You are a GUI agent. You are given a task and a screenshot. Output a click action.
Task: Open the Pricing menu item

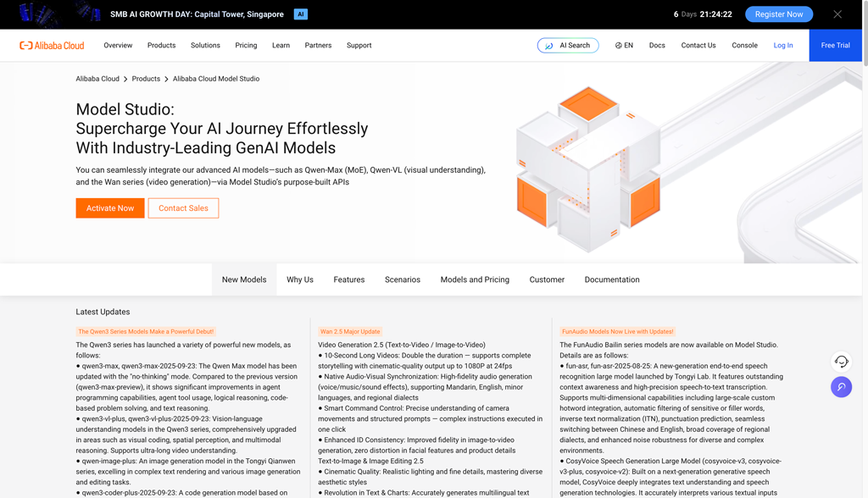[246, 46]
